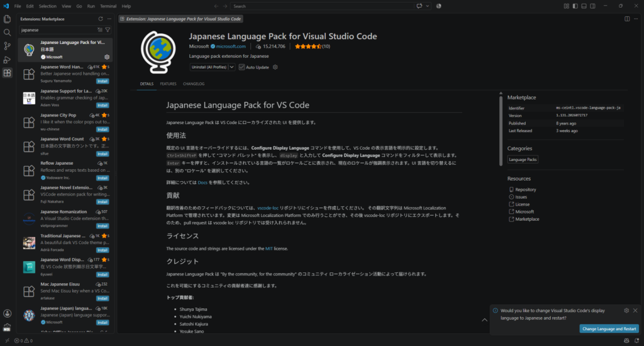Switch to the CHANGELOG tab
This screenshot has width=644, height=346.
click(x=194, y=84)
